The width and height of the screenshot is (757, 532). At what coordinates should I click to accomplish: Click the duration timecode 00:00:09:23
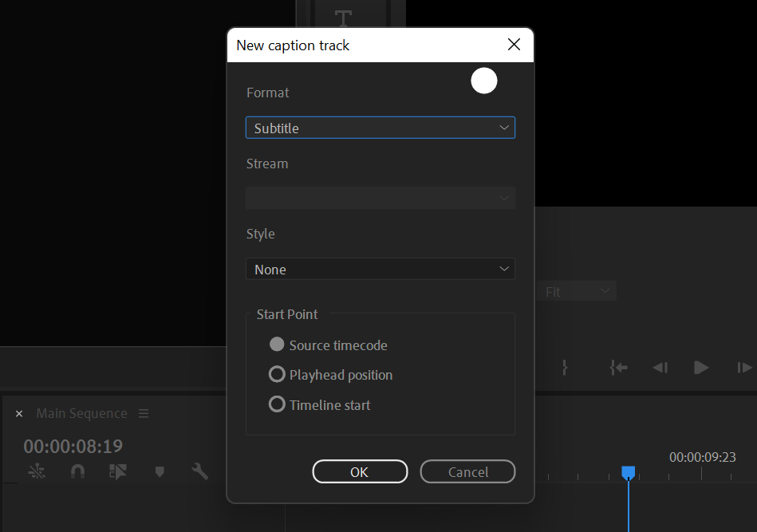click(703, 457)
